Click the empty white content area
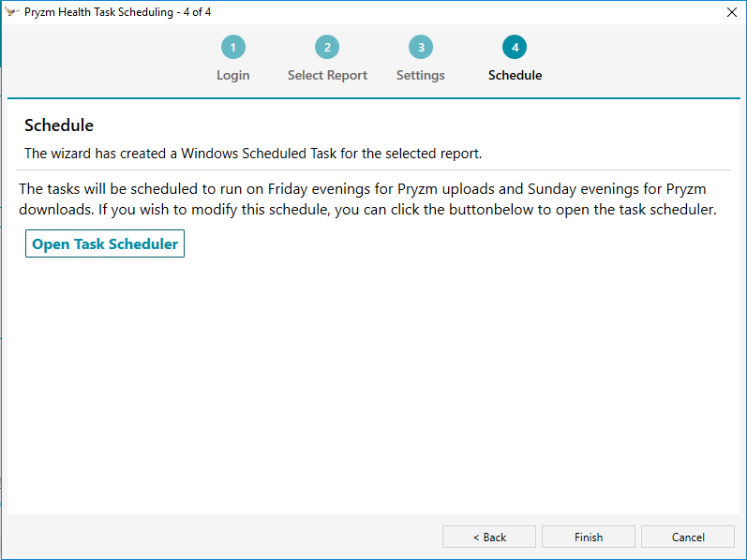 (x=374, y=381)
